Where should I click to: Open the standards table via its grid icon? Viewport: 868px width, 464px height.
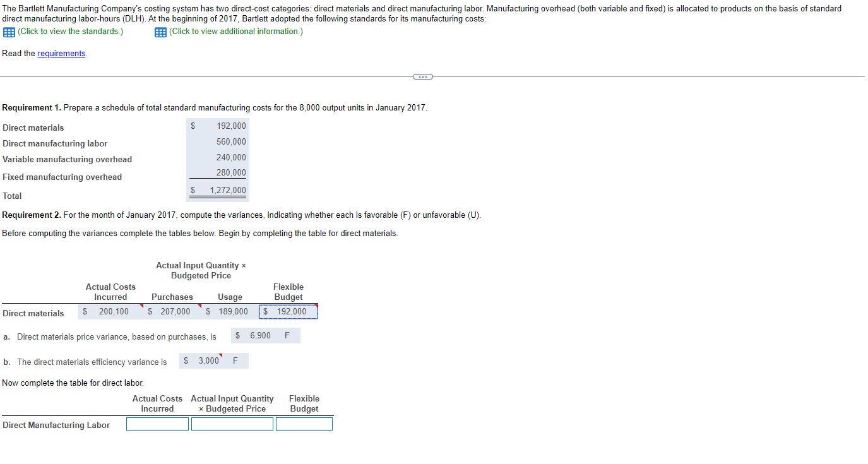click(9, 32)
